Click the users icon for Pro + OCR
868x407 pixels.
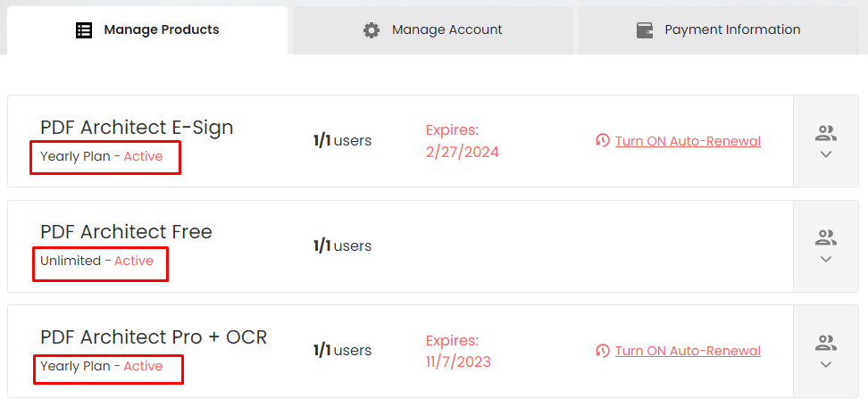tap(826, 343)
